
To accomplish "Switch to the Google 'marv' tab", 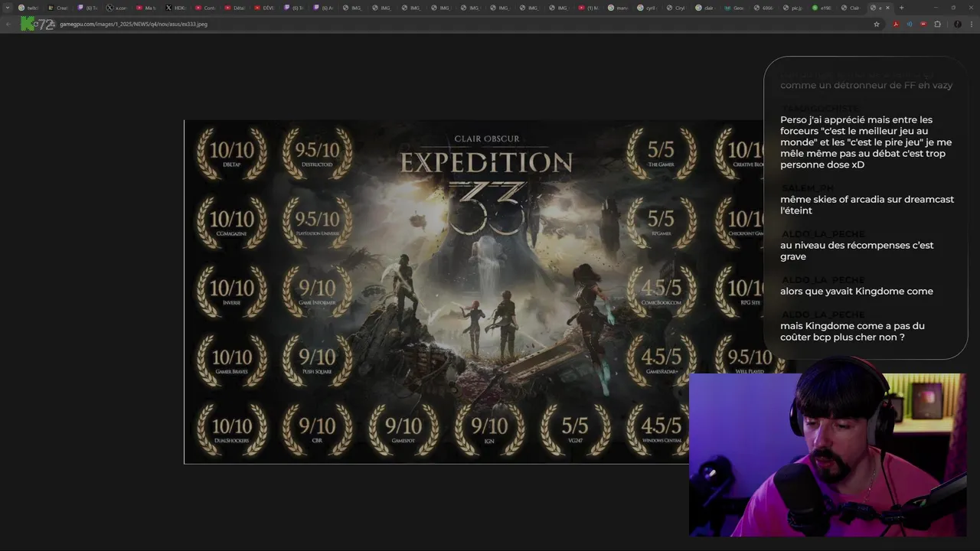I will [618, 8].
